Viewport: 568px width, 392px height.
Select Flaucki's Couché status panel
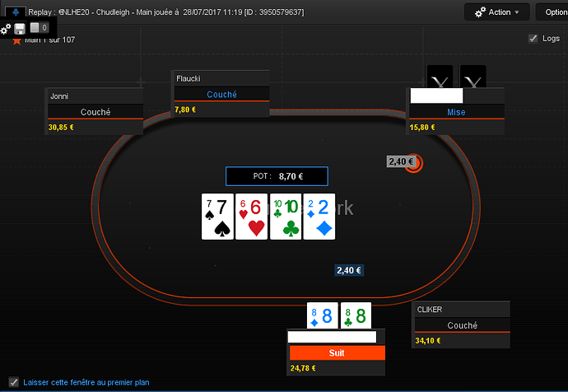[x=221, y=94]
